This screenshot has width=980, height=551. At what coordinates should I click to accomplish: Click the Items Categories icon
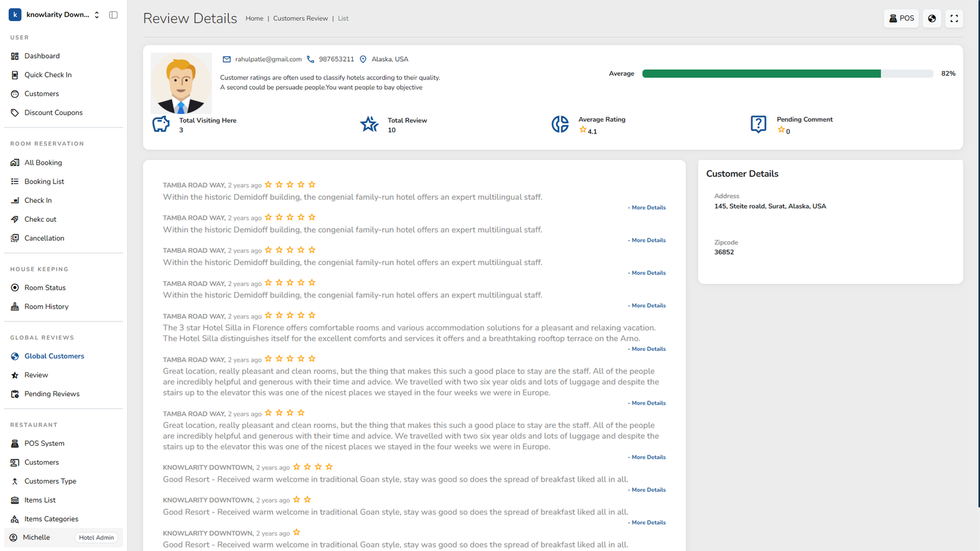[15, 519]
